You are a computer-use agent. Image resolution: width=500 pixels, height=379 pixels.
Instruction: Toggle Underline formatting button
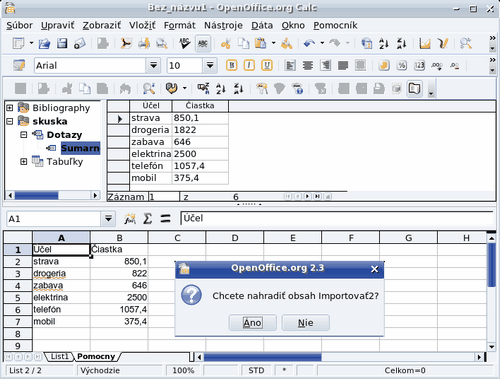(267, 65)
